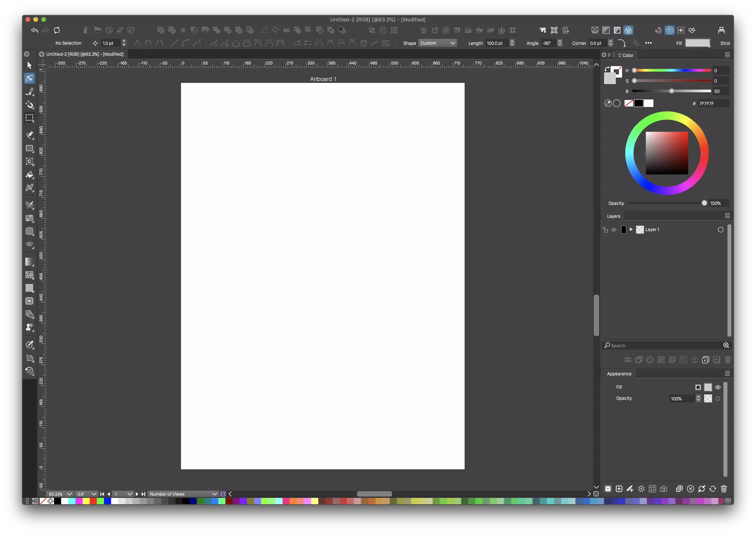Click the Untitled-2 document tab

[85, 54]
